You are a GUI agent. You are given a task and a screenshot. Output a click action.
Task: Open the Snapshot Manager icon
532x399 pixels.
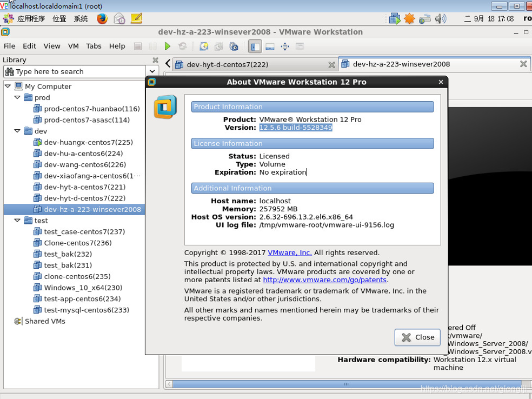(234, 46)
